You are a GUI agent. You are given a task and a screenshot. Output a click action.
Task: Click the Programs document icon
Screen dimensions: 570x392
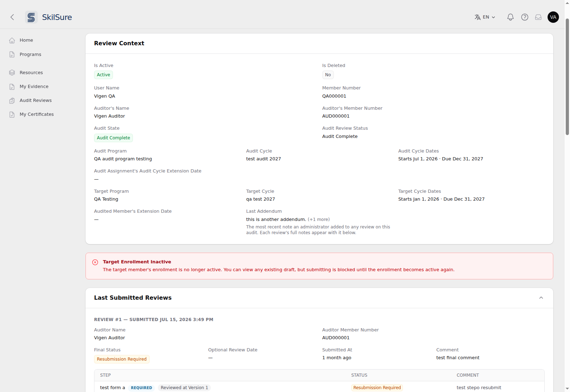click(x=12, y=55)
